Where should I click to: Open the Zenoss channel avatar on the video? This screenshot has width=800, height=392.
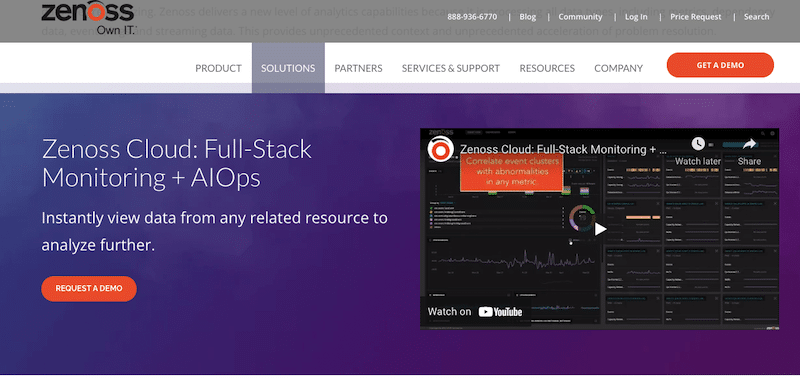coord(440,150)
